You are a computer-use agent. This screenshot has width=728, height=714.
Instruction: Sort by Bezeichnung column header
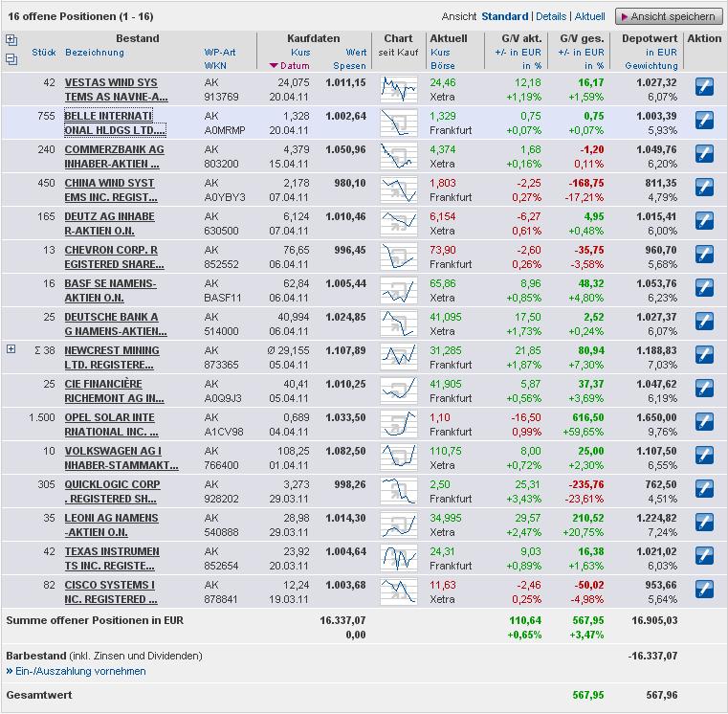click(x=95, y=53)
